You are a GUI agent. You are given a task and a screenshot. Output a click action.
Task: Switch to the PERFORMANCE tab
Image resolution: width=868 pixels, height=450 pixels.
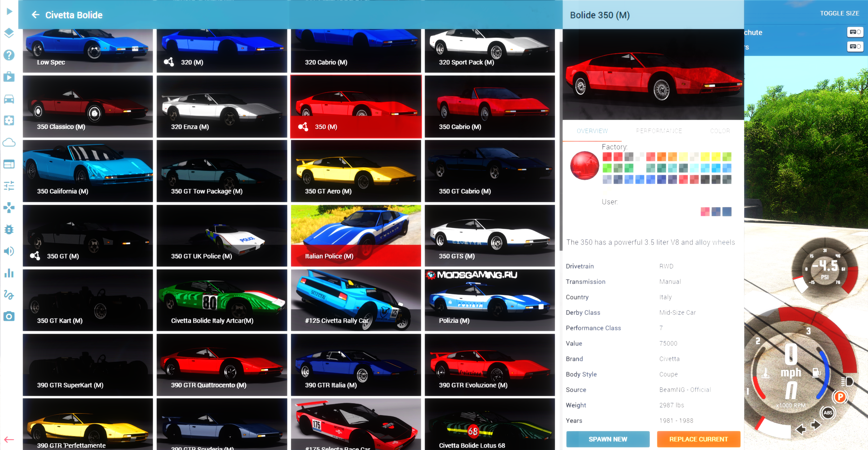coord(659,131)
